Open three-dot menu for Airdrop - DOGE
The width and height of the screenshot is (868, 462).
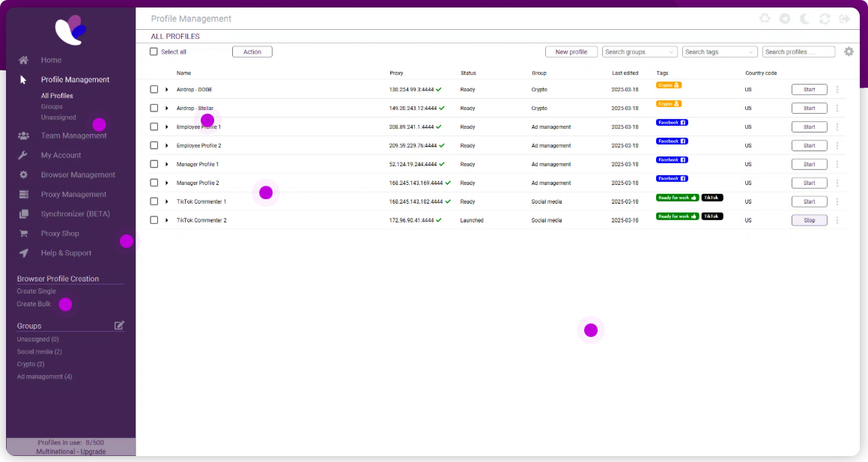click(837, 89)
